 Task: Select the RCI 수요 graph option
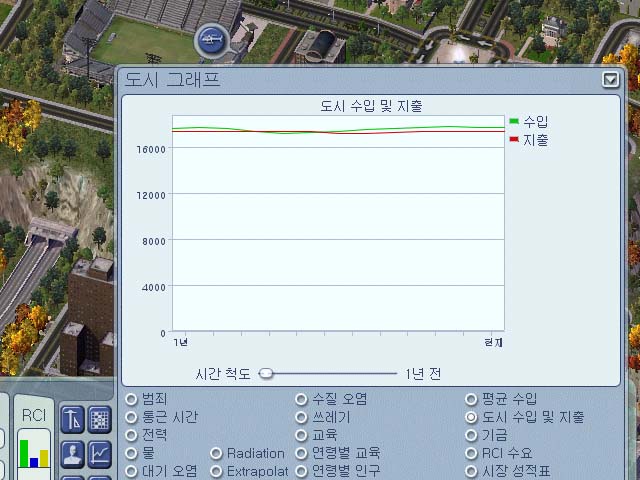click(x=471, y=453)
